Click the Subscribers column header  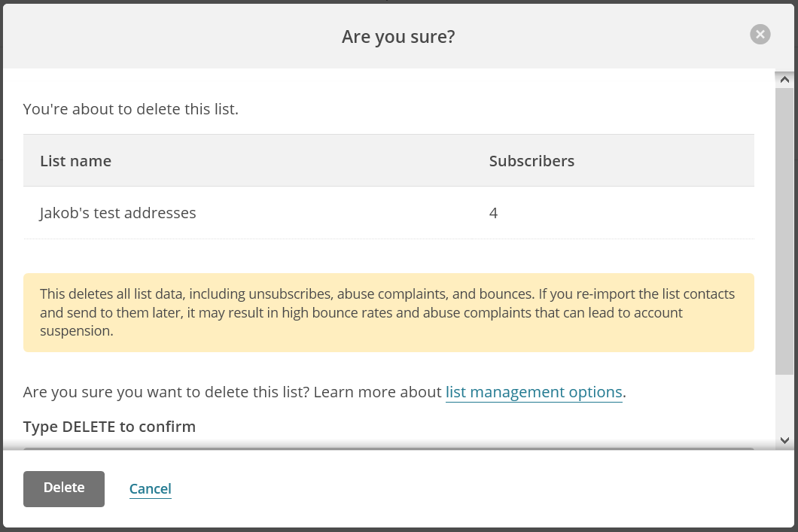531,161
